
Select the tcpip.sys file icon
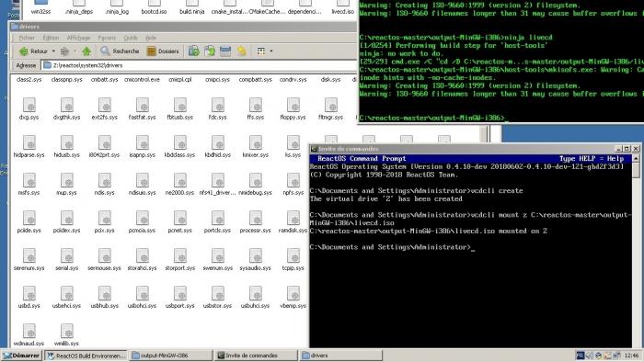click(x=293, y=256)
